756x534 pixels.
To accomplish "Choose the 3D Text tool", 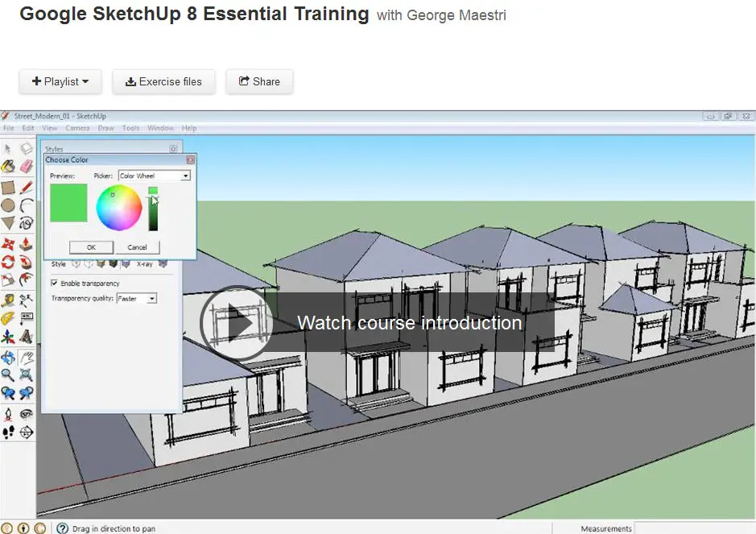I will [x=26, y=336].
